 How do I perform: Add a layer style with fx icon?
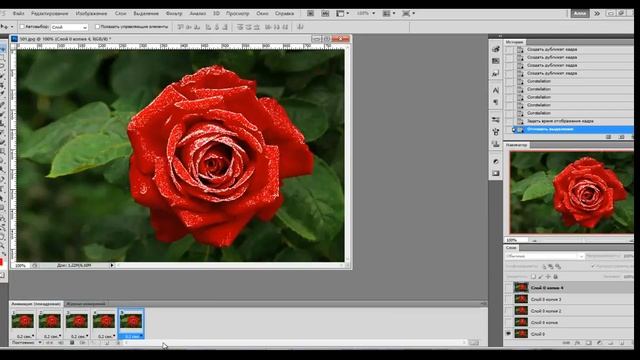pyautogui.click(x=578, y=343)
